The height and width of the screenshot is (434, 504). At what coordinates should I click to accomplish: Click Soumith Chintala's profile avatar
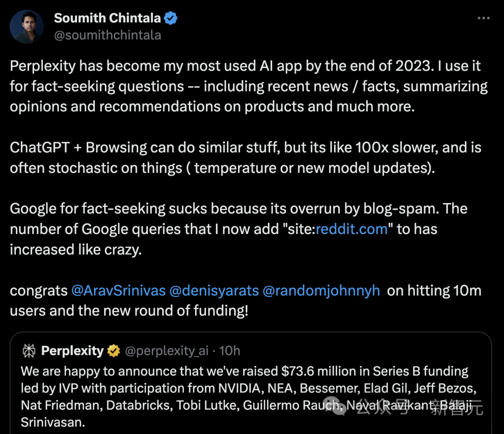tap(27, 27)
